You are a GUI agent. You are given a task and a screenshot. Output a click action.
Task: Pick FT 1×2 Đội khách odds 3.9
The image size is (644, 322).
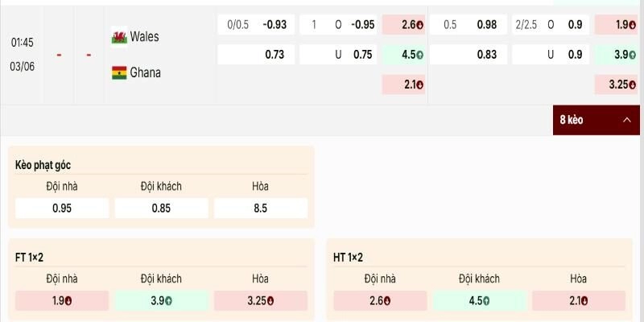click(x=162, y=300)
